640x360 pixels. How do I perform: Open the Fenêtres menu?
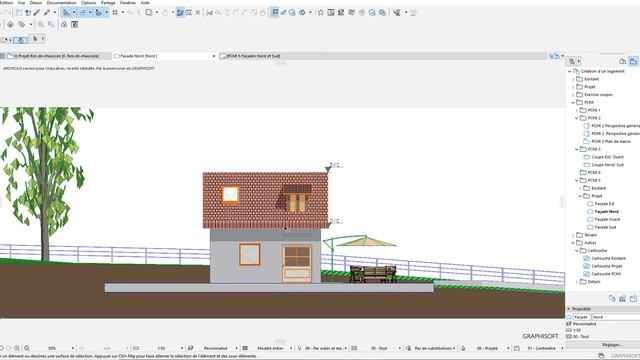coord(128,2)
